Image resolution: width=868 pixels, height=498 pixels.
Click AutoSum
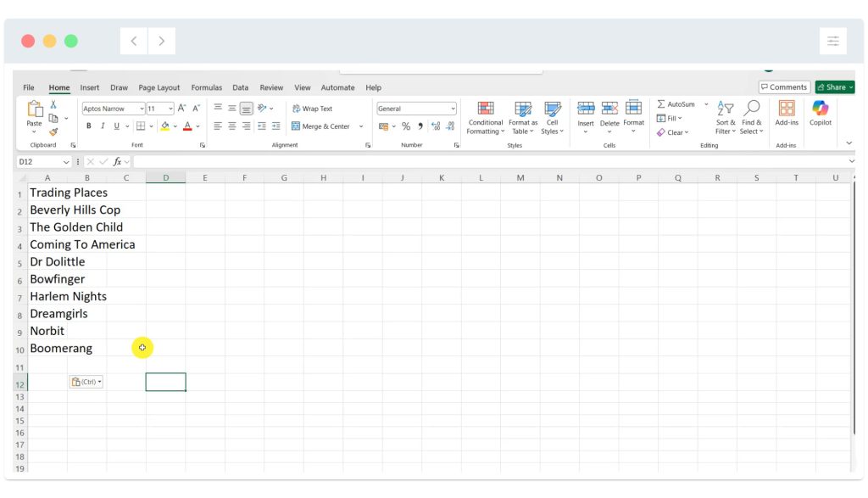click(x=676, y=104)
